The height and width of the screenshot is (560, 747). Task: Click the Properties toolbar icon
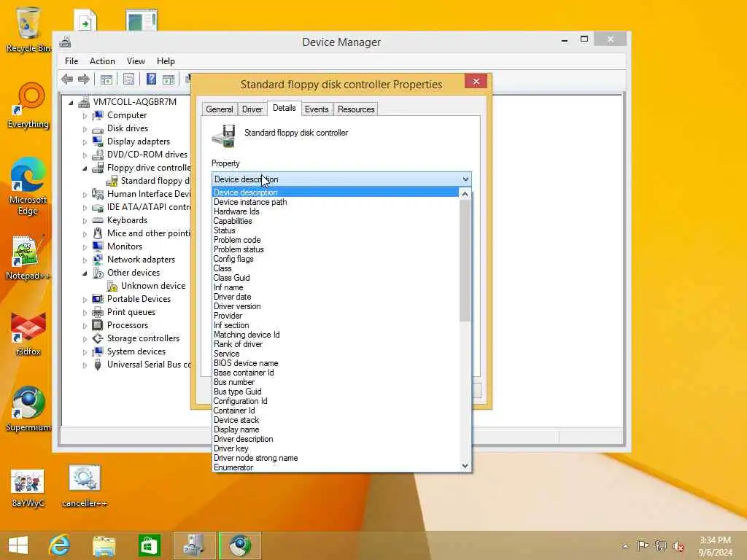[128, 79]
